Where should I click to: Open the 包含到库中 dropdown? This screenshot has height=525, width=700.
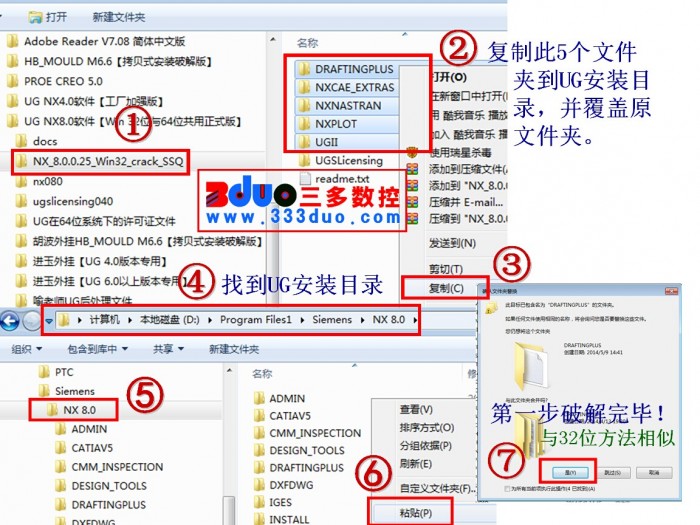pyautogui.click(x=97, y=349)
